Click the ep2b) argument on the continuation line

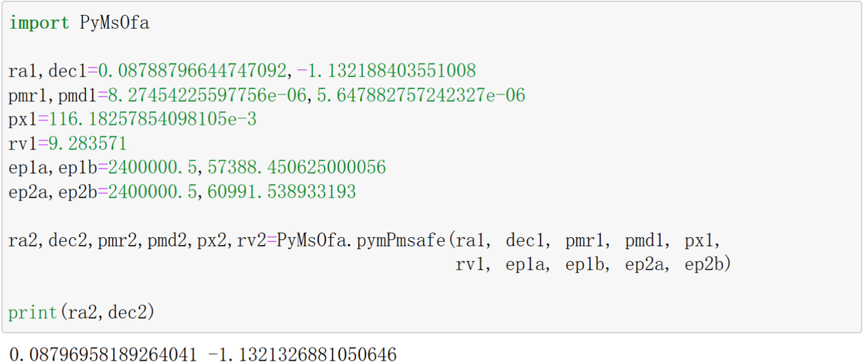point(708,264)
